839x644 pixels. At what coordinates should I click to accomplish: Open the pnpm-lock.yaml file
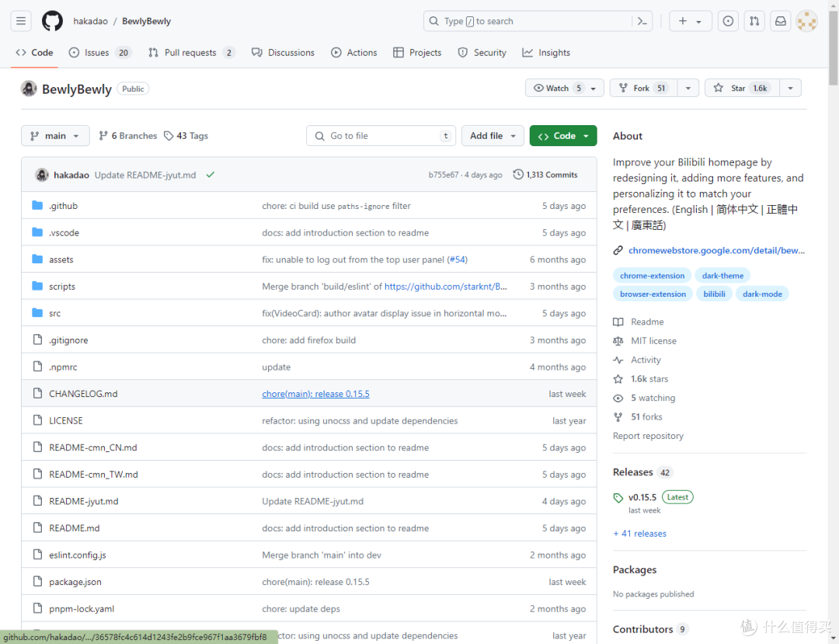82,609
